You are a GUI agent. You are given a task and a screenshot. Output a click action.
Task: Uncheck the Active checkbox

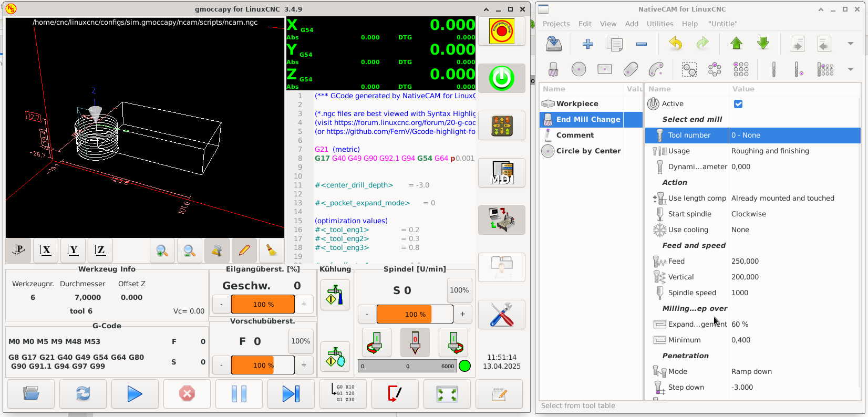tap(738, 104)
